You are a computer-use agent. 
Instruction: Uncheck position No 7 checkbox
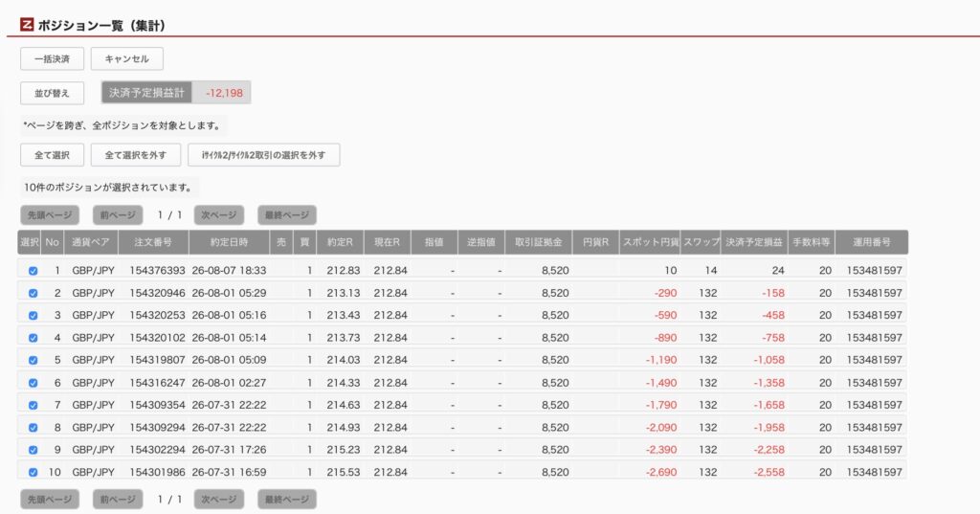[33, 405]
